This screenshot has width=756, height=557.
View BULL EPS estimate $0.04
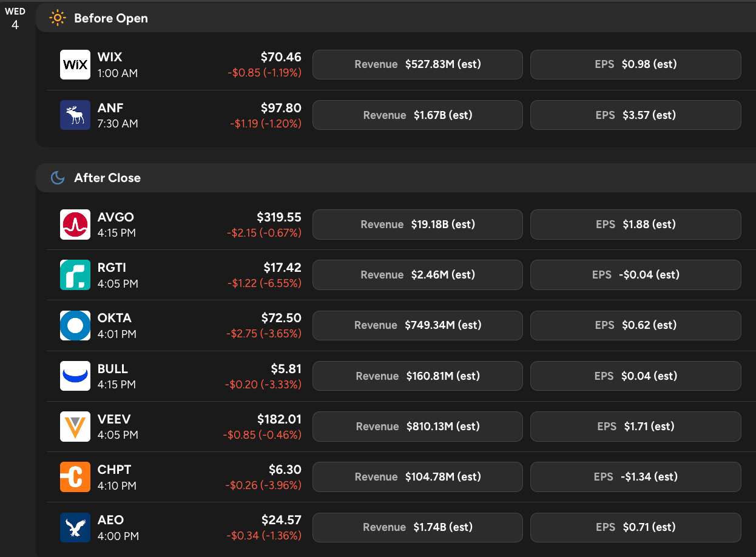coord(636,376)
